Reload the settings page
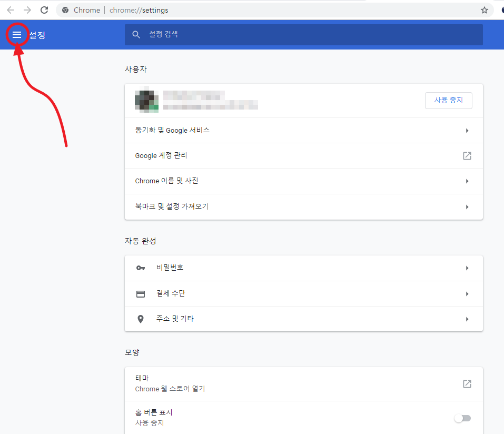504x434 pixels. click(x=44, y=10)
